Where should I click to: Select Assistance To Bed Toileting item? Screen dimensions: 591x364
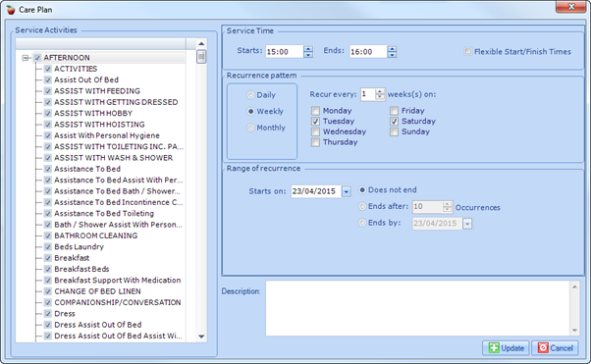[104, 213]
